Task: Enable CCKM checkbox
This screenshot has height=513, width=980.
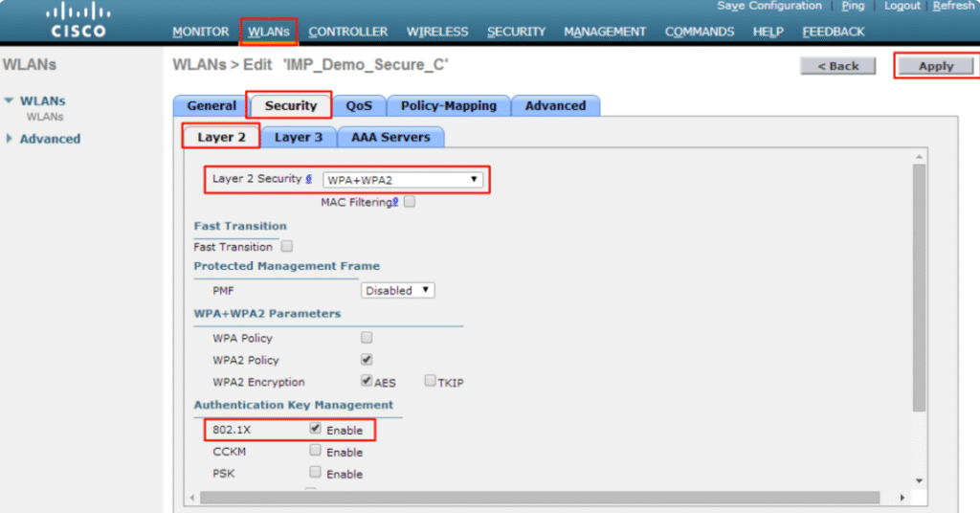Action: pyautogui.click(x=315, y=450)
